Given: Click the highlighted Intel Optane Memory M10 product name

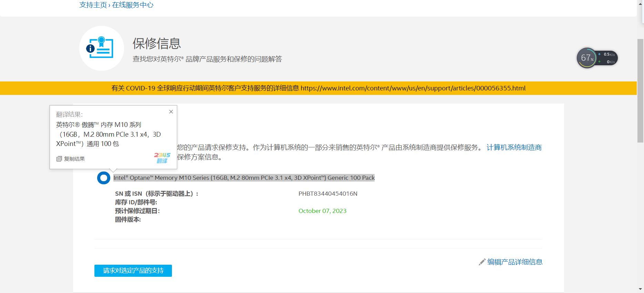Looking at the screenshot, I should [x=244, y=178].
